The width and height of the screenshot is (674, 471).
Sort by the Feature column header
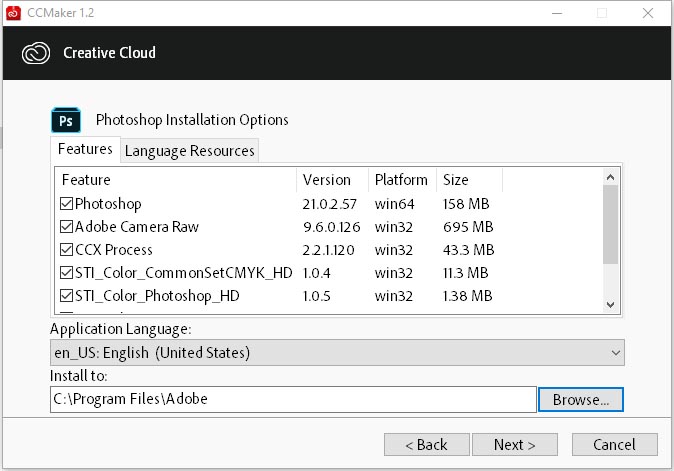[175, 180]
